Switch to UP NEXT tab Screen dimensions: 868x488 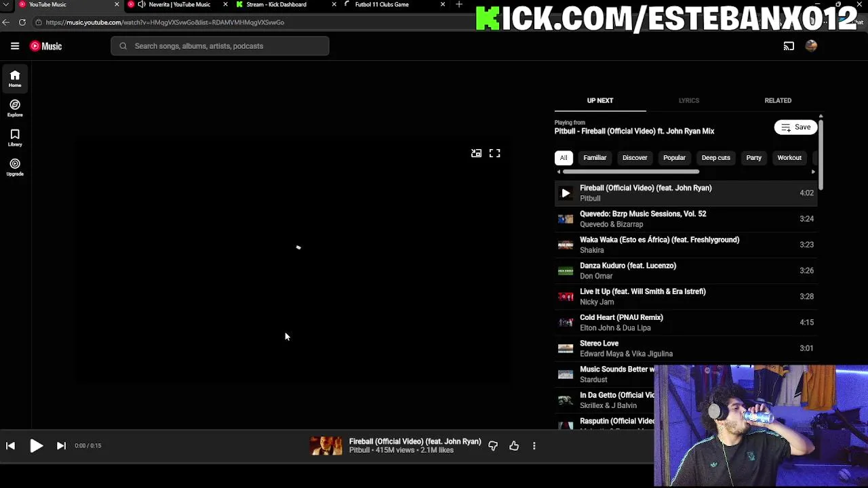[600, 100]
